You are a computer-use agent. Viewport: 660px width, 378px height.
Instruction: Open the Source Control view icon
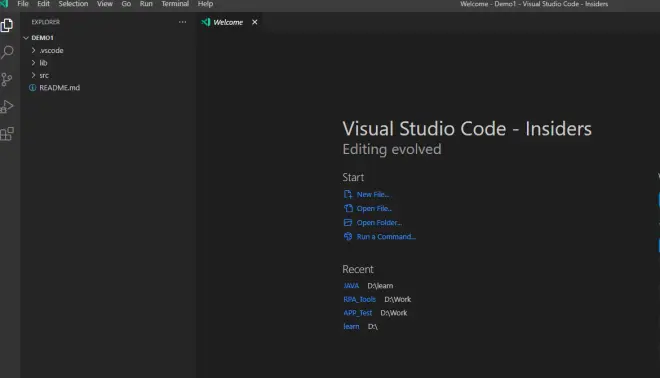click(7, 79)
